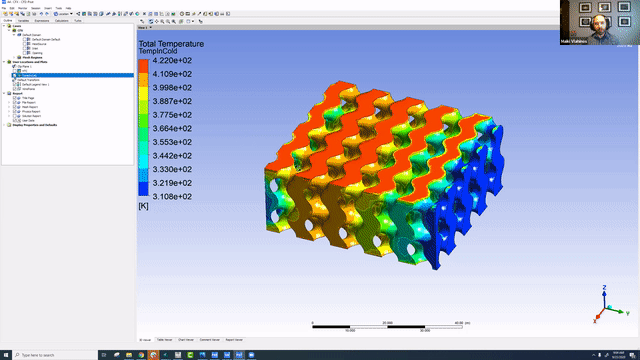Insert a Vector plot via toolbar icon
Image resolution: width=640 pixels, height=360 pixels.
[78, 14]
